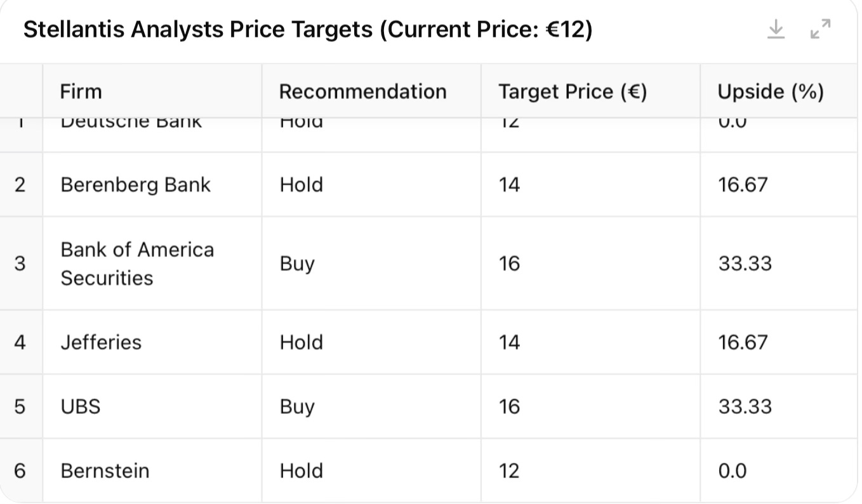The height and width of the screenshot is (504, 862).
Task: Click target price 16 for Bank of America
Action: [509, 263]
